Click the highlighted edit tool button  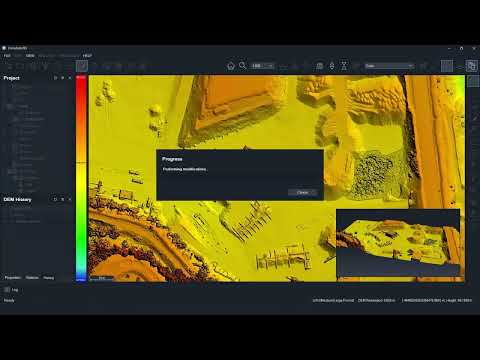tap(82, 66)
